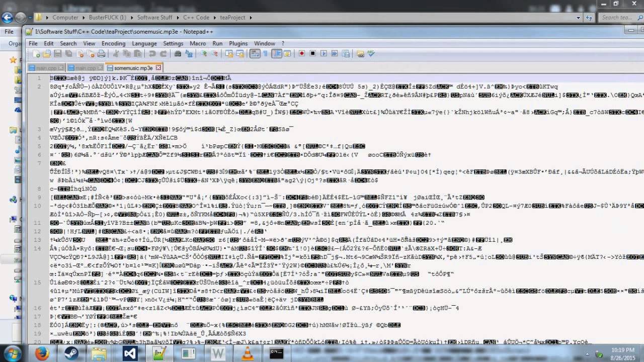Play back the recorded macro
This screenshot has height=362, width=644.
pyautogui.click(x=324, y=54)
